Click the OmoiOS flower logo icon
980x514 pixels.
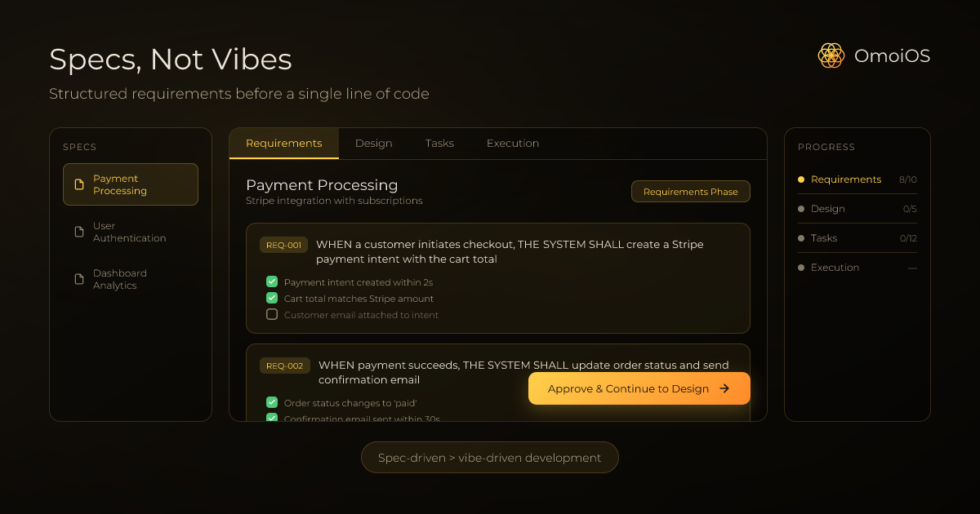click(831, 55)
